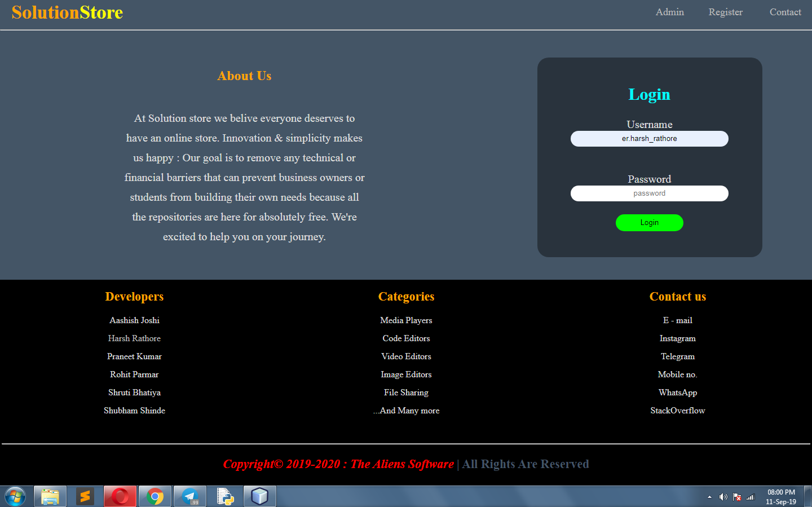Open the Admin page in navbar
The width and height of the screenshot is (812, 507).
669,12
